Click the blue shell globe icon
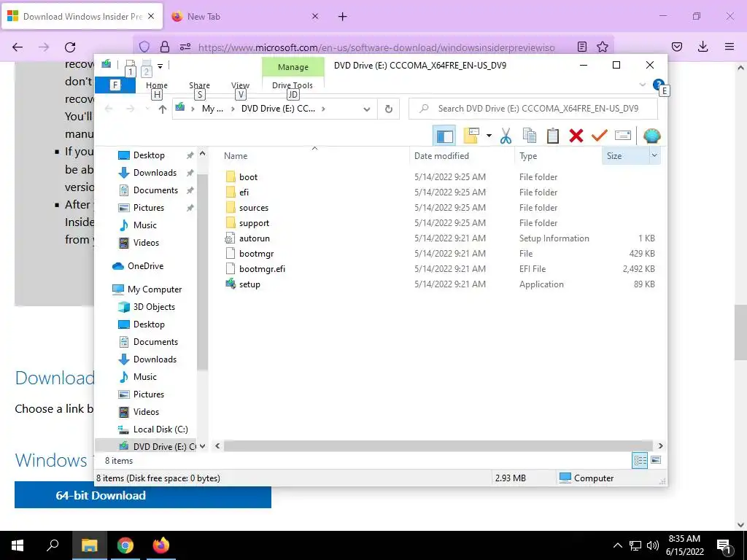This screenshot has width=747, height=560. (651, 136)
